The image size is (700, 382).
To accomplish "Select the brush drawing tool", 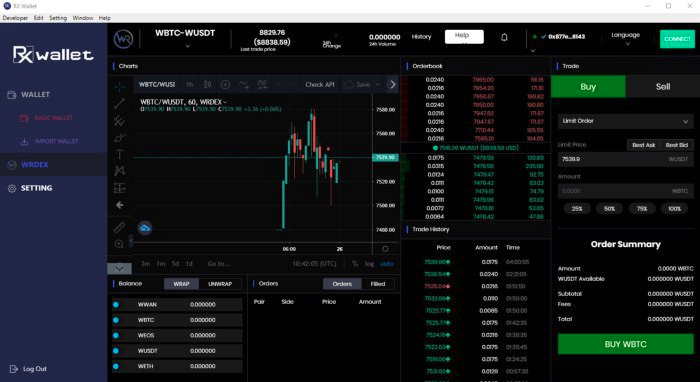I will point(120,137).
